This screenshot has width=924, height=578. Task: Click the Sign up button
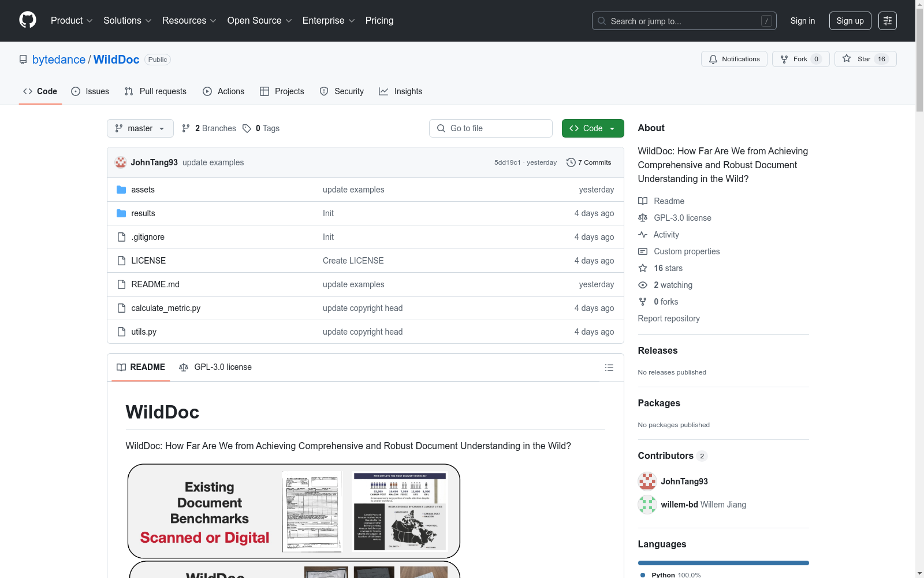click(850, 21)
